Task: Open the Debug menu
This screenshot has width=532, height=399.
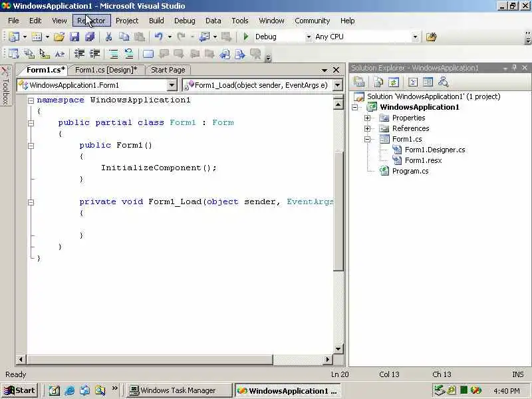Action: point(185,21)
